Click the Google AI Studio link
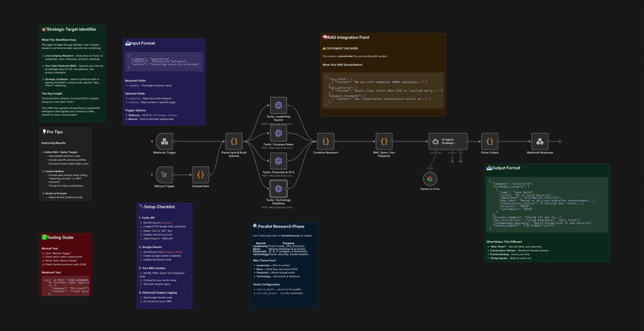 (x=173, y=252)
